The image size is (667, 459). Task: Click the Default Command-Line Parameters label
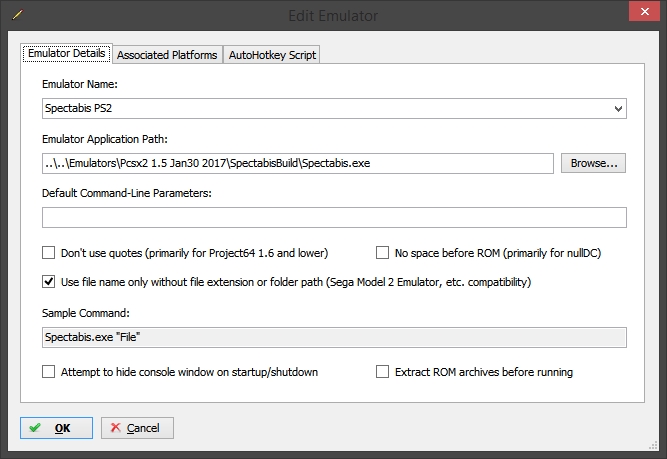(127, 193)
